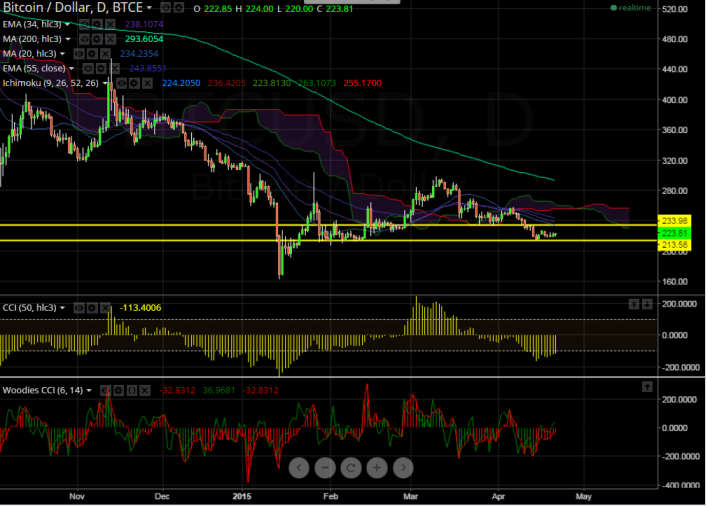The image size is (706, 506).
Task: Remove the Ichimoku indicator
Action: click(147, 83)
